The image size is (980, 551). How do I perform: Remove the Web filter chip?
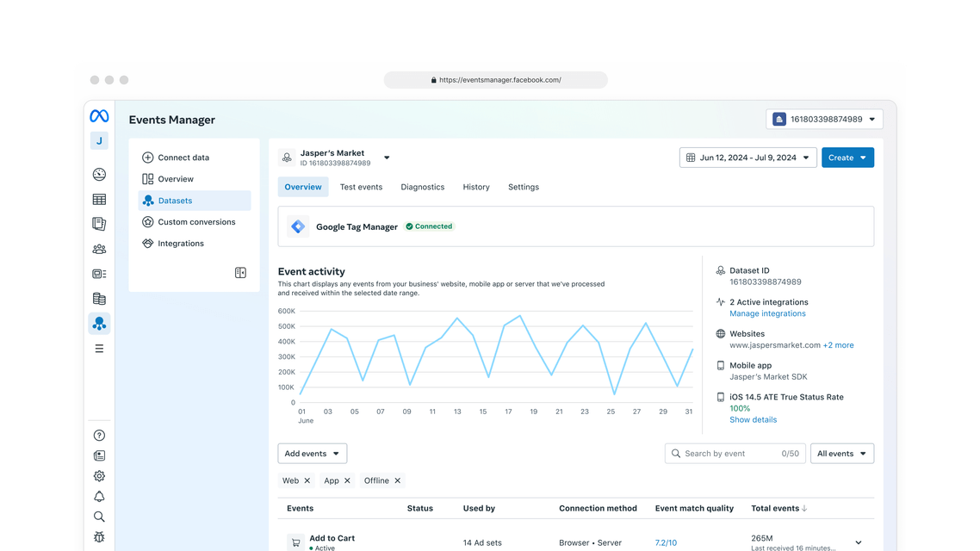307,480
